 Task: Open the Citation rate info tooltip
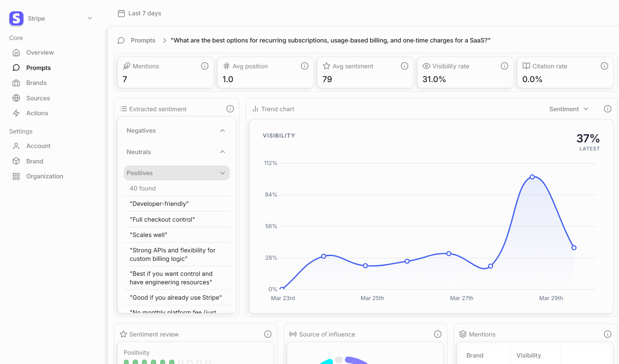point(604,66)
